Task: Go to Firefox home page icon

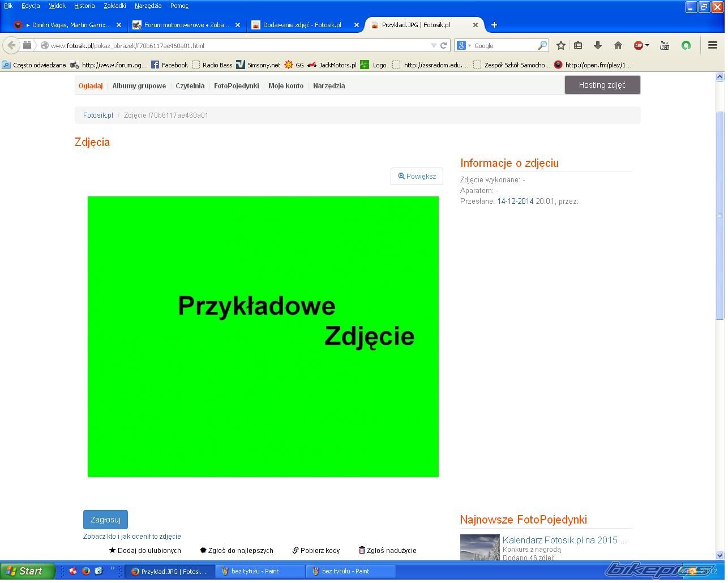Action: pos(618,45)
